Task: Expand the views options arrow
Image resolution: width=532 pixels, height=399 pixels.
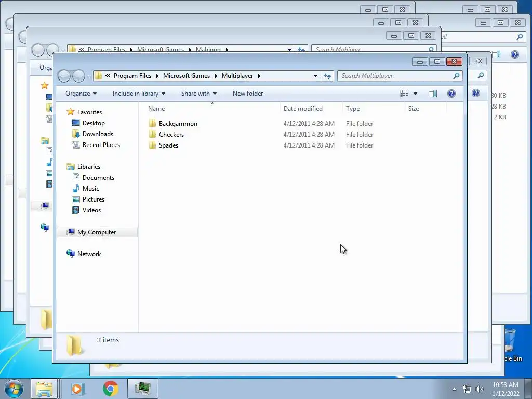Action: click(415, 94)
